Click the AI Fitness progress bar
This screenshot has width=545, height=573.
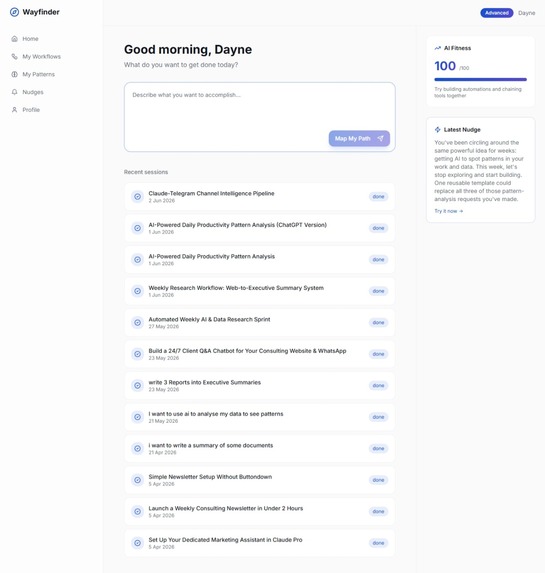480,79
